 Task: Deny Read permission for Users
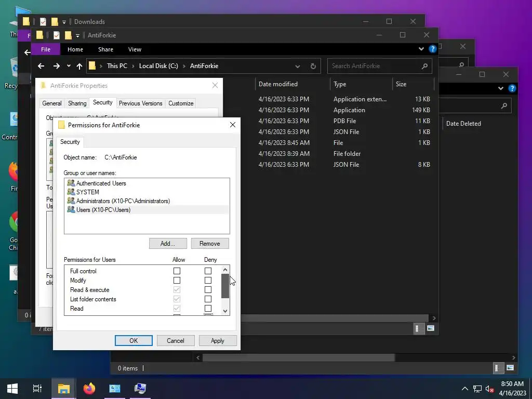[x=208, y=308]
